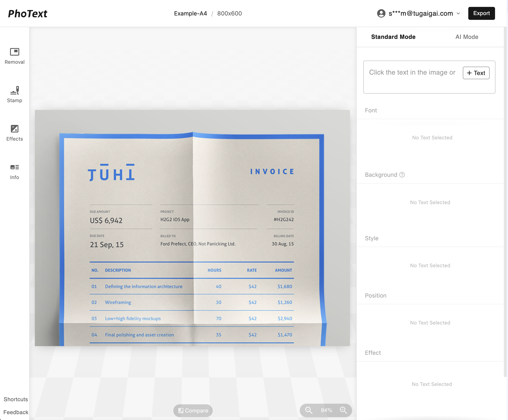
Task: Select the Effects tool in sidebar
Action: click(14, 132)
